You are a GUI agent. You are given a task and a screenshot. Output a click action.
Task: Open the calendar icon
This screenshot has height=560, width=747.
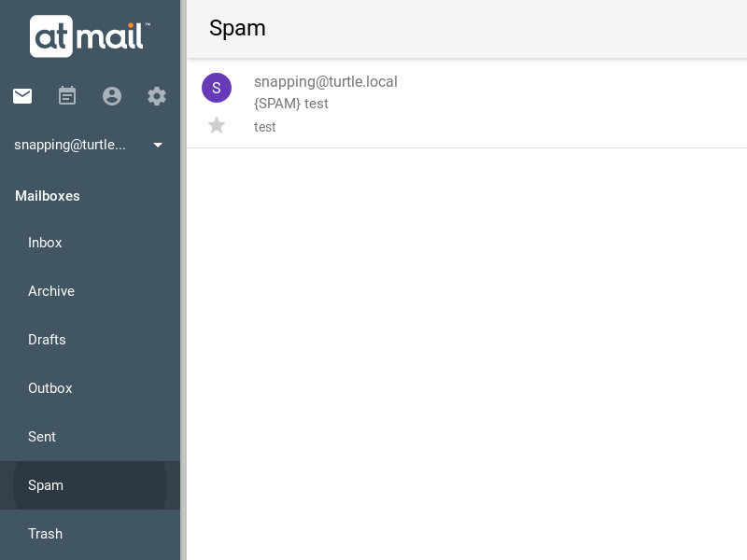point(67,96)
